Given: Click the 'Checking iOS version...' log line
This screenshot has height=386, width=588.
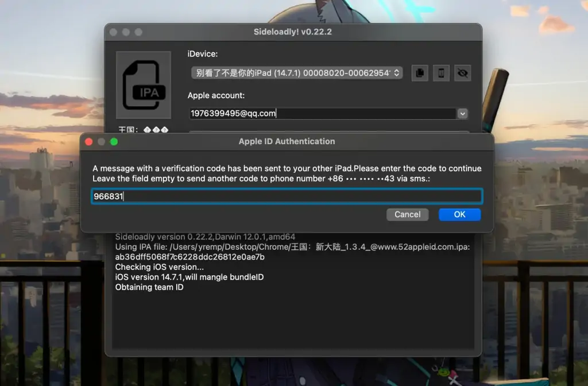Looking at the screenshot, I should (x=160, y=267).
